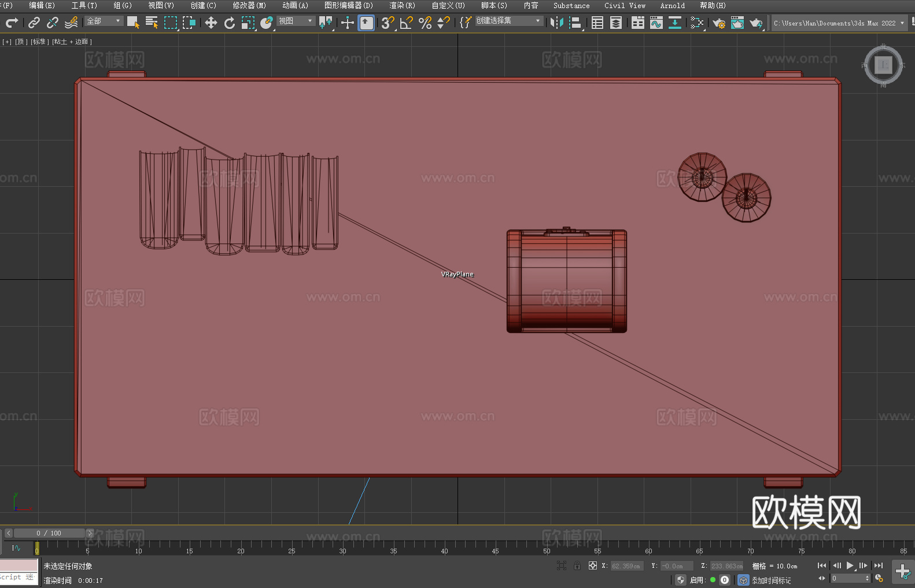Step time slider forward with right arrow
The width and height of the screenshot is (915, 588).
[x=90, y=533]
